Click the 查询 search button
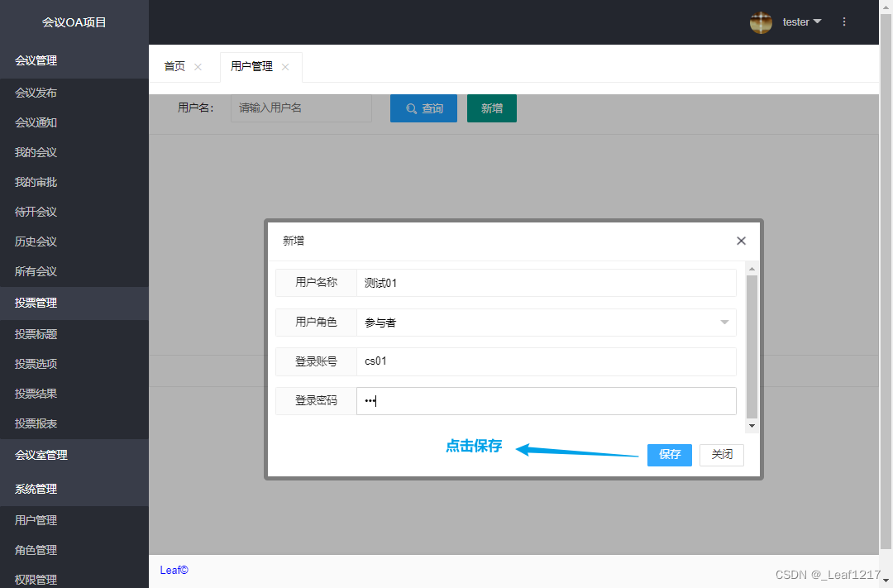The width and height of the screenshot is (893, 588). (423, 108)
